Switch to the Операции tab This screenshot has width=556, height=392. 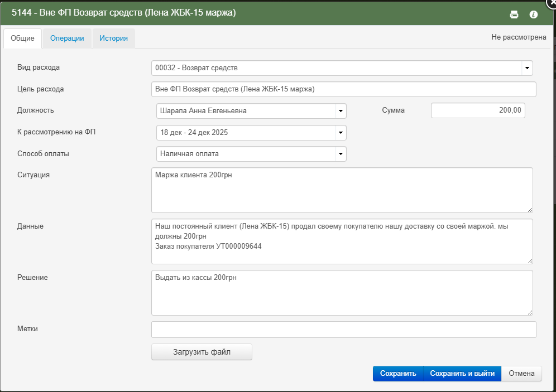pyautogui.click(x=67, y=38)
